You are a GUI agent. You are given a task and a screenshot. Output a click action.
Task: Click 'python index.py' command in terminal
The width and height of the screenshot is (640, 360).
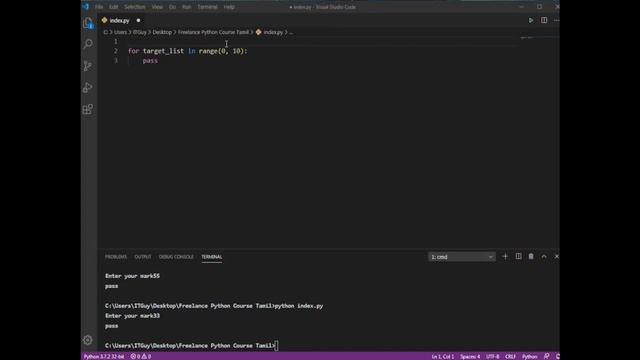(299, 306)
